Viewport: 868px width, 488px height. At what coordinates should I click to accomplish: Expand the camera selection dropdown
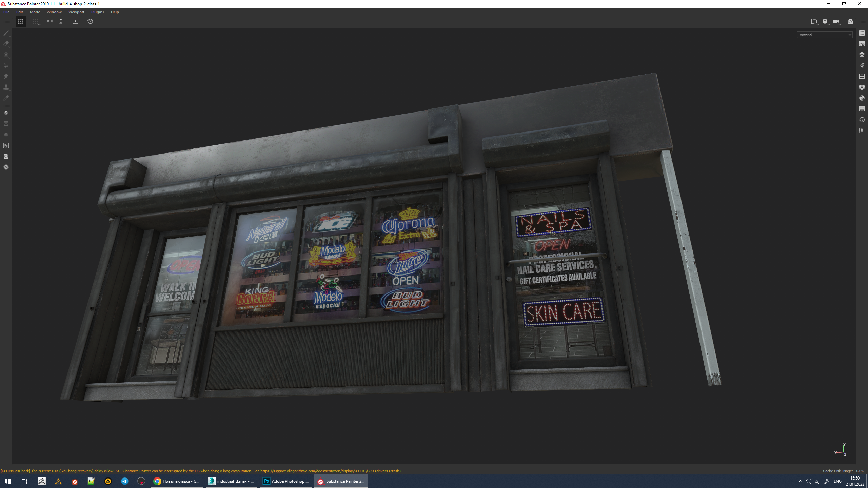[x=836, y=21]
